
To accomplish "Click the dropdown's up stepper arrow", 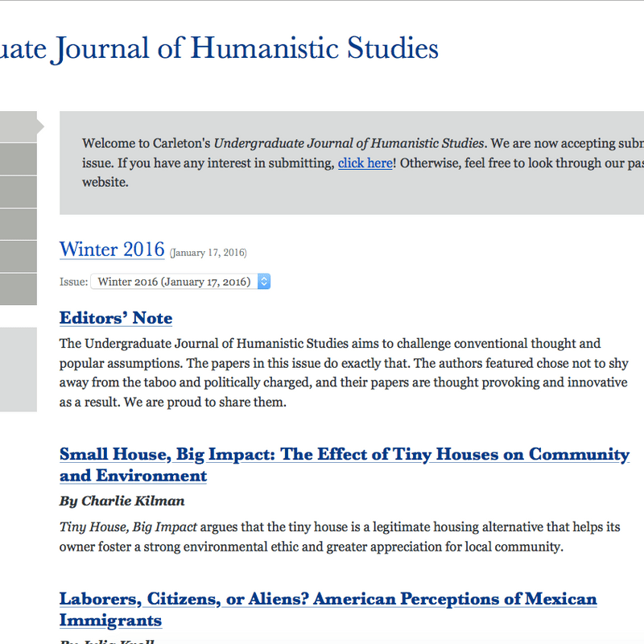I will [x=264, y=279].
